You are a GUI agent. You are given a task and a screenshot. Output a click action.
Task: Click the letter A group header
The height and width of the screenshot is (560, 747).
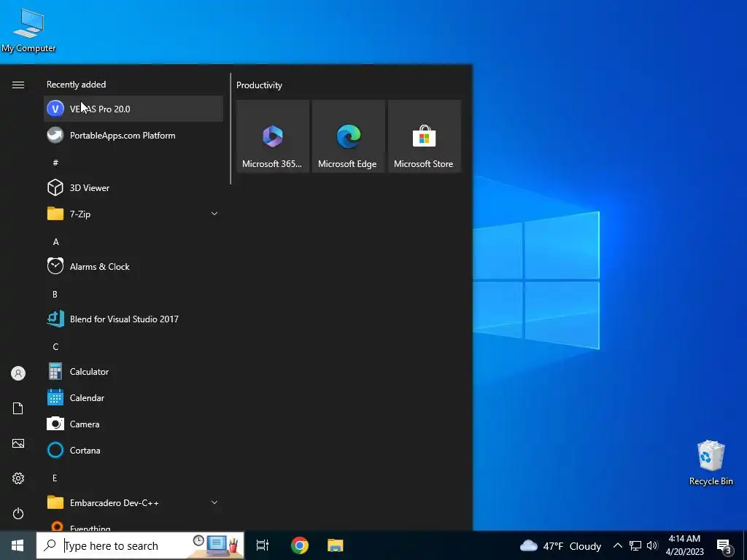55,242
